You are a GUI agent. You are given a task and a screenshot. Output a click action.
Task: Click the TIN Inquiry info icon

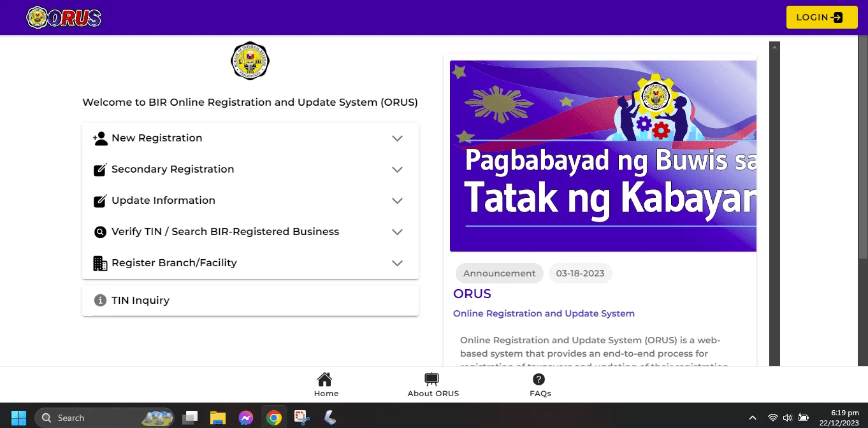point(100,300)
